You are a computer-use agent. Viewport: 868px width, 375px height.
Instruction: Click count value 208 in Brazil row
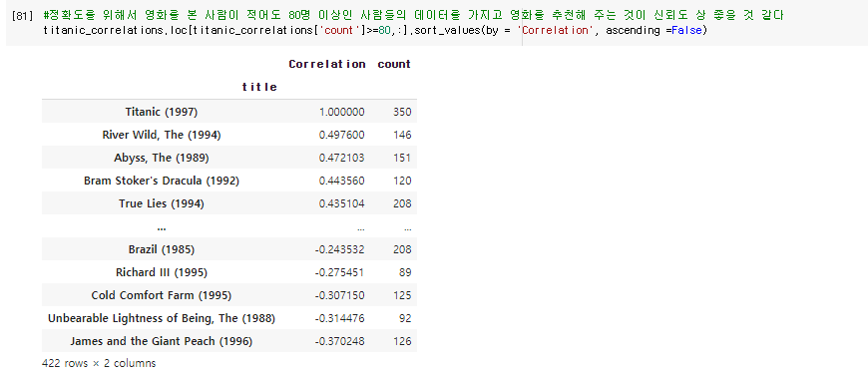(402, 250)
